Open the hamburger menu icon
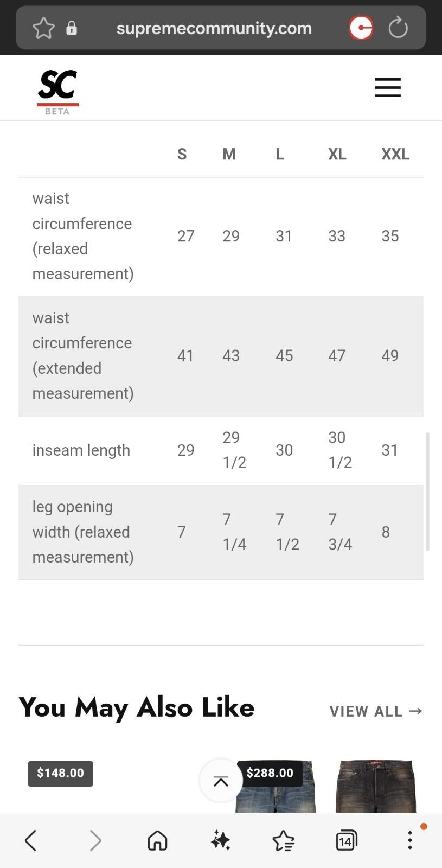 (x=388, y=87)
